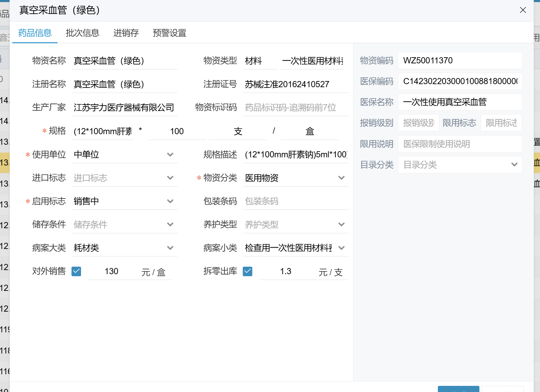Click the 包装条码 input field
Screen dimensions: 540x392
295,201
